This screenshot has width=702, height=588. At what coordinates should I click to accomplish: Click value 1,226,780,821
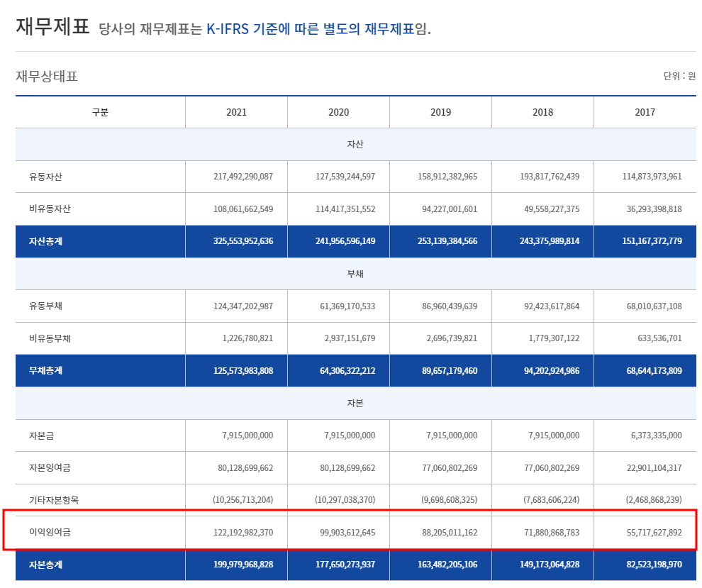coord(247,338)
